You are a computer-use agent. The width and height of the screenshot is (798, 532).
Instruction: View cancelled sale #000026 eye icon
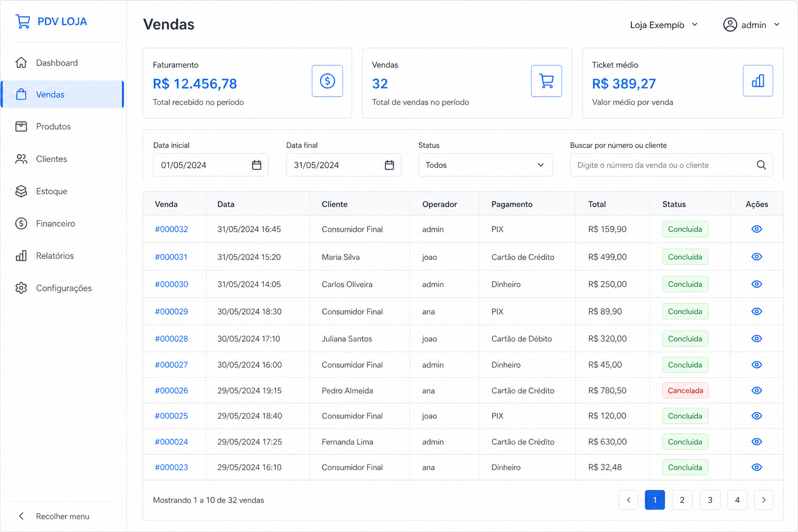point(757,391)
